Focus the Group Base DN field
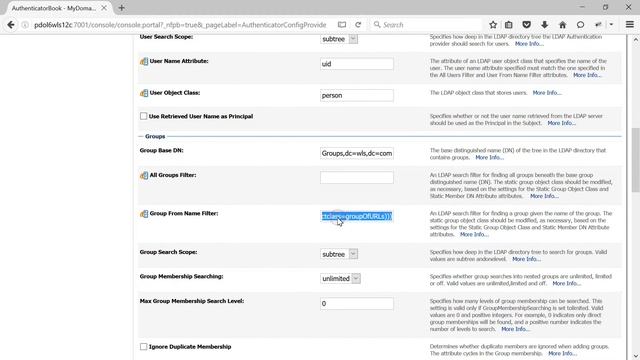This screenshot has height=360, width=640. [357, 153]
